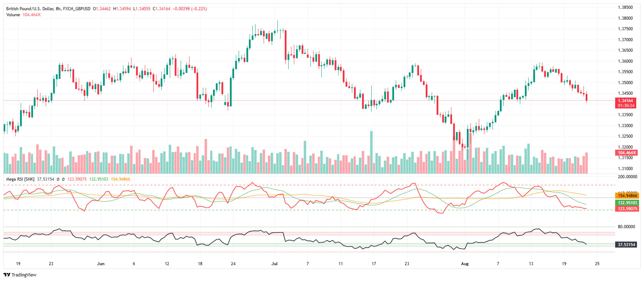Click the Aug label on the time axis
Viewport: 644px width, 281px height.
(465, 264)
